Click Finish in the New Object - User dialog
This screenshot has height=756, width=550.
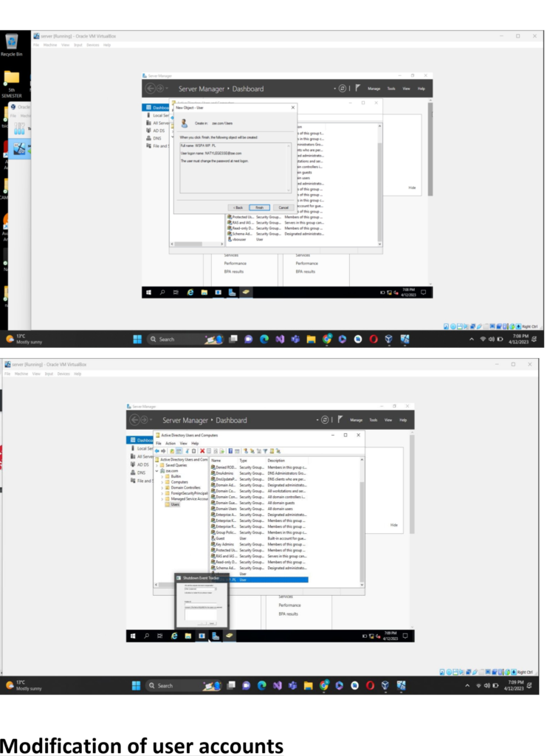pyautogui.click(x=259, y=207)
